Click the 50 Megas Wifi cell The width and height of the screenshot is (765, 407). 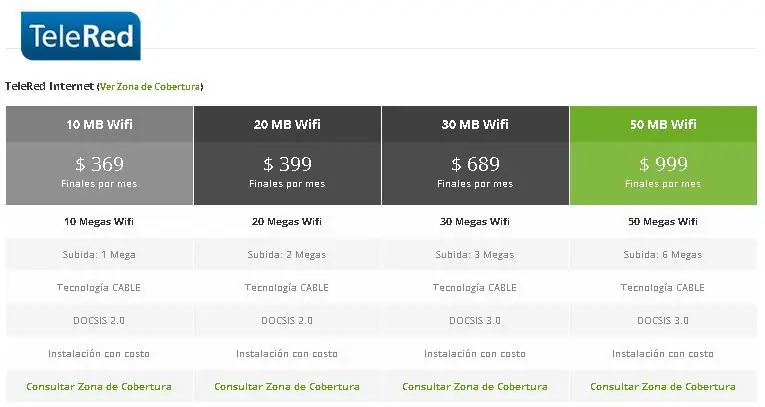coord(663,222)
